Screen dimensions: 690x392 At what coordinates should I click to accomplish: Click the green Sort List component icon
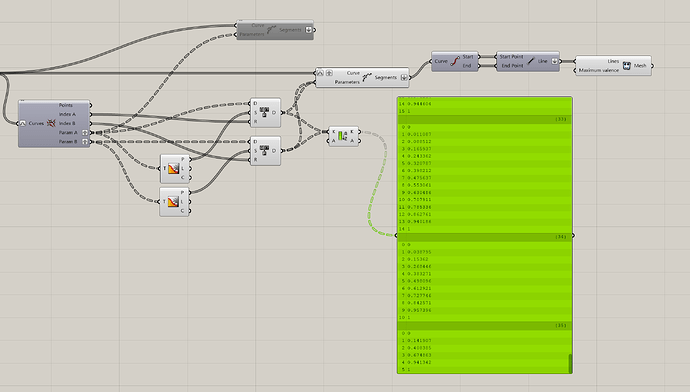click(342, 136)
